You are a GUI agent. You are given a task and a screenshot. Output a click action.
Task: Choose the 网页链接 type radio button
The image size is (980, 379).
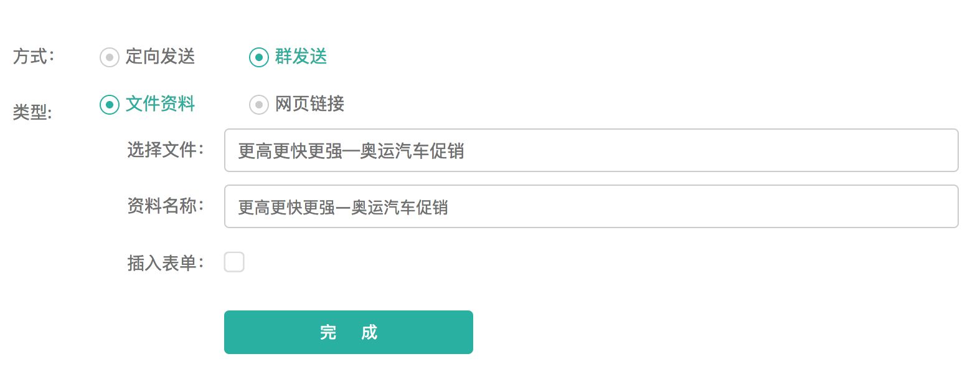259,105
